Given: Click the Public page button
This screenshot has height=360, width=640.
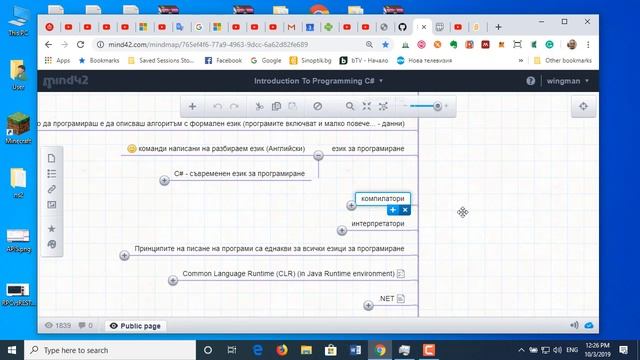Looking at the screenshot, I should (135, 326).
